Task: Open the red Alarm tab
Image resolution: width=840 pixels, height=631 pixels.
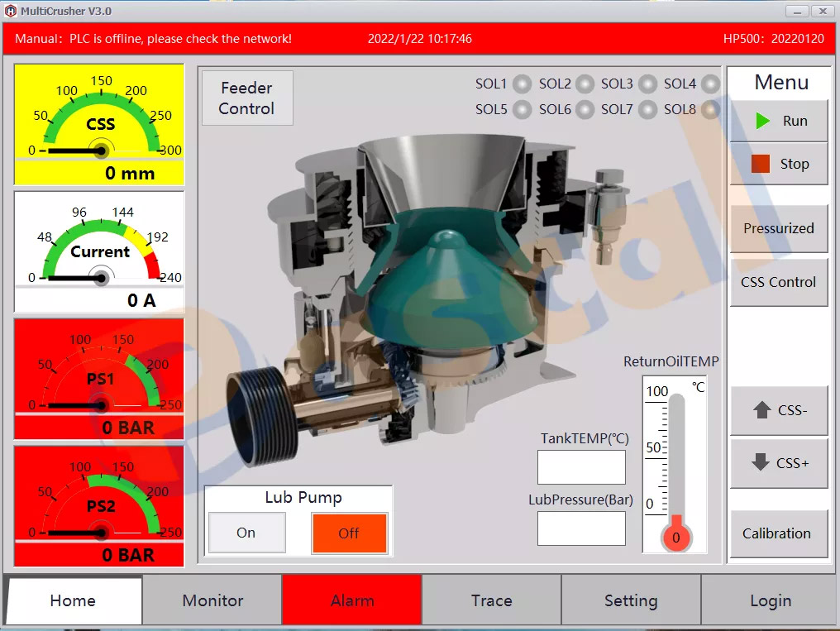Action: pos(352,600)
